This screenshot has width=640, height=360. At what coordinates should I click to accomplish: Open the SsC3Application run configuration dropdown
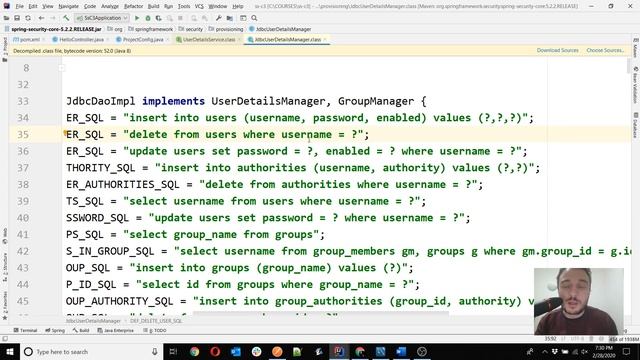click(x=102, y=18)
